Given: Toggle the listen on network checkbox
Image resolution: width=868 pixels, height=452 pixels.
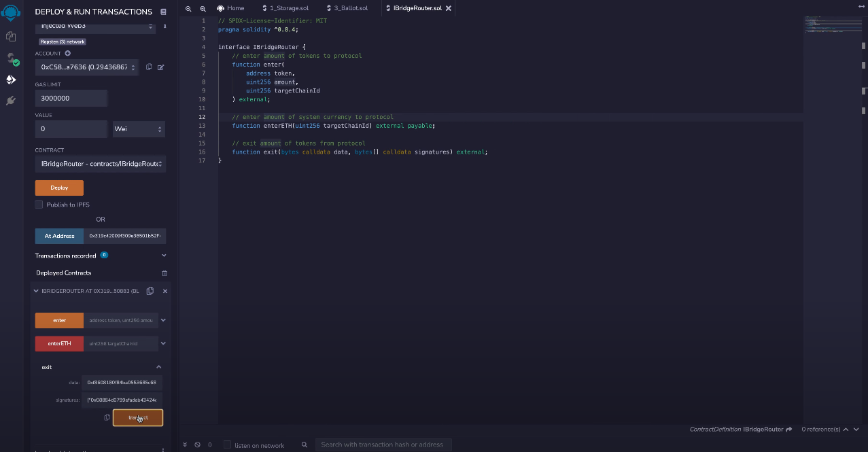Looking at the screenshot, I should [x=228, y=445].
